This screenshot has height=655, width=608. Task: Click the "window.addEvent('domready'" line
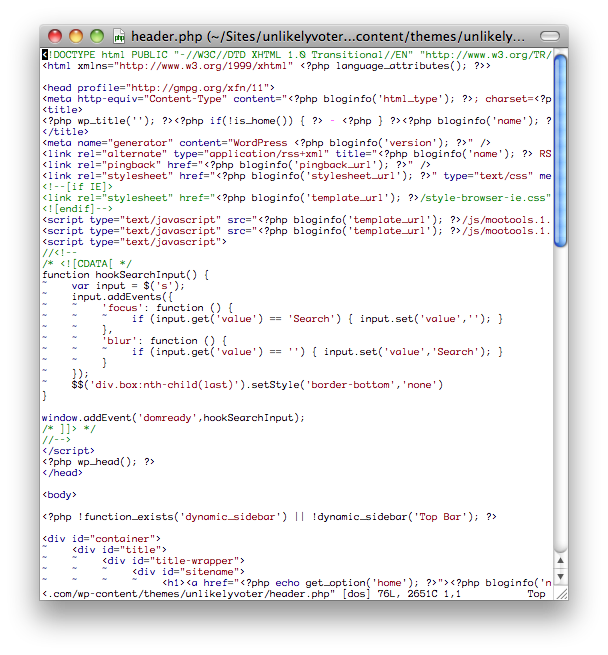[x=173, y=418]
